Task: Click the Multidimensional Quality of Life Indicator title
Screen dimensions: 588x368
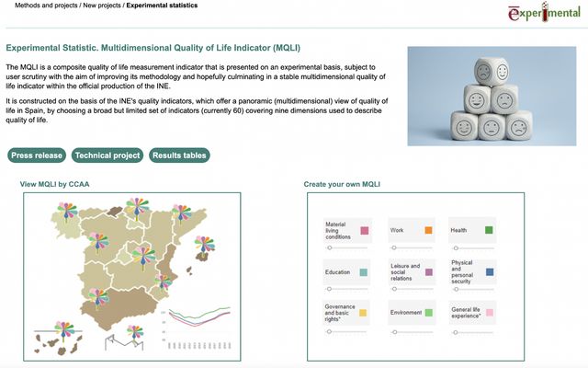Action: [x=153, y=48]
